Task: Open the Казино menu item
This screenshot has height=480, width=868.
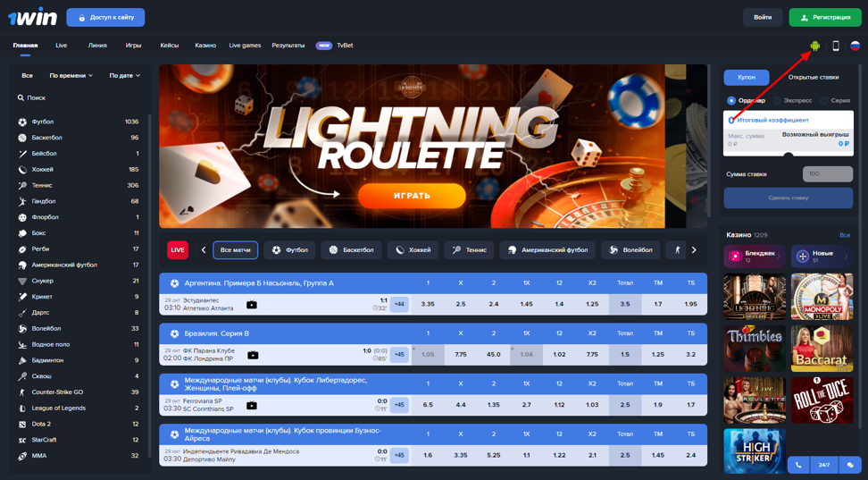Action: pyautogui.click(x=205, y=46)
